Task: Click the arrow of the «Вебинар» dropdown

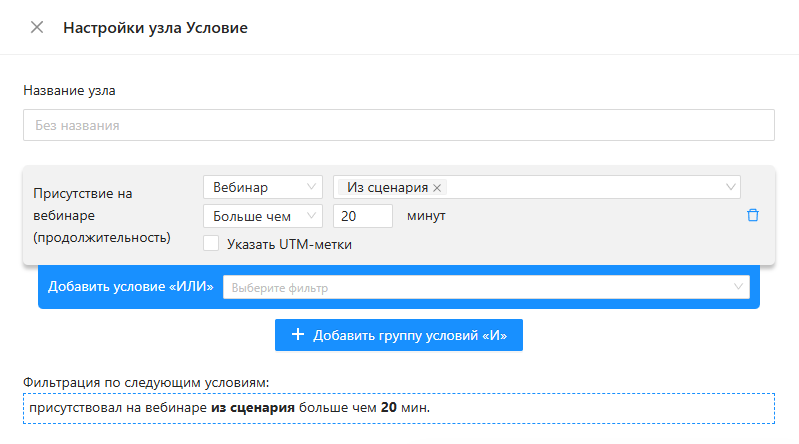Action: [x=312, y=188]
